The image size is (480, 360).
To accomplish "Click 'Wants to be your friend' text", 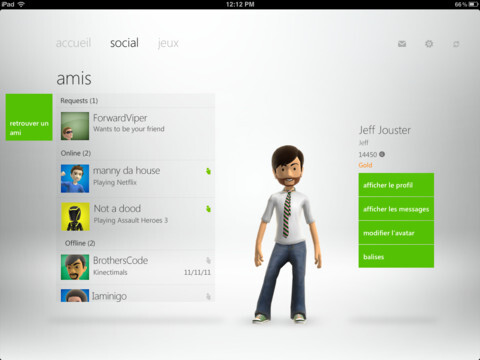I will (x=129, y=129).
